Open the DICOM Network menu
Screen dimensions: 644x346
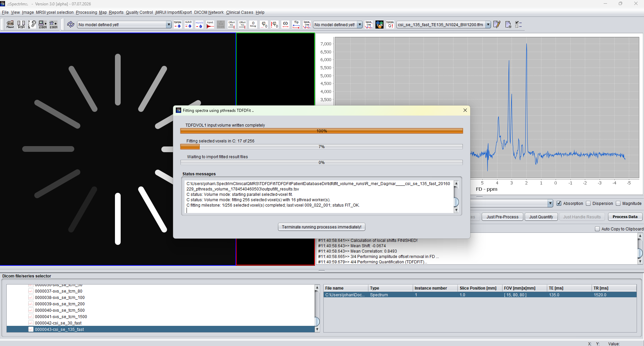[209, 12]
